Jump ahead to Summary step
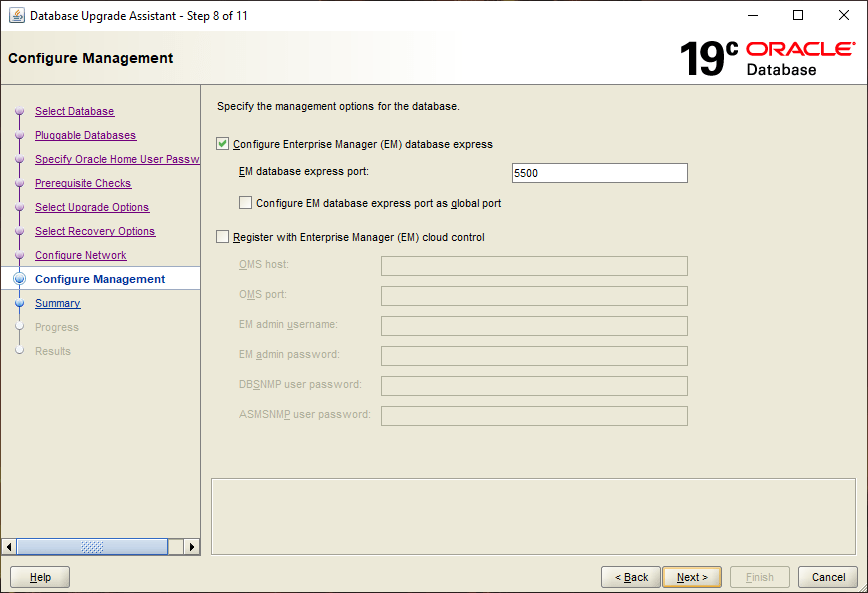Viewport: 868px width, 593px height. point(58,303)
